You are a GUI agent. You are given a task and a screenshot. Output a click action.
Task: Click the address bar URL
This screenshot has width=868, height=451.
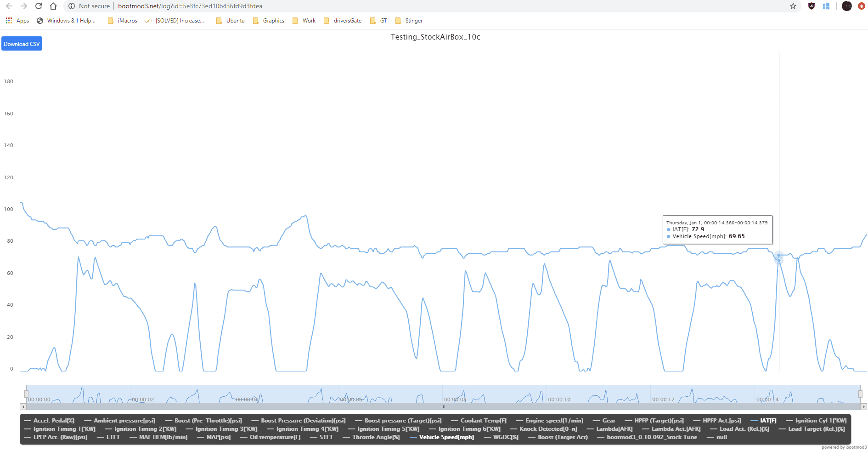coord(190,6)
